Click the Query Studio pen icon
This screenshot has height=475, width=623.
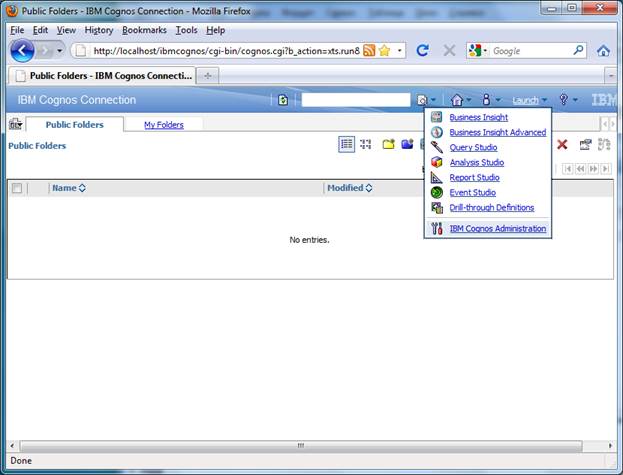coord(437,147)
